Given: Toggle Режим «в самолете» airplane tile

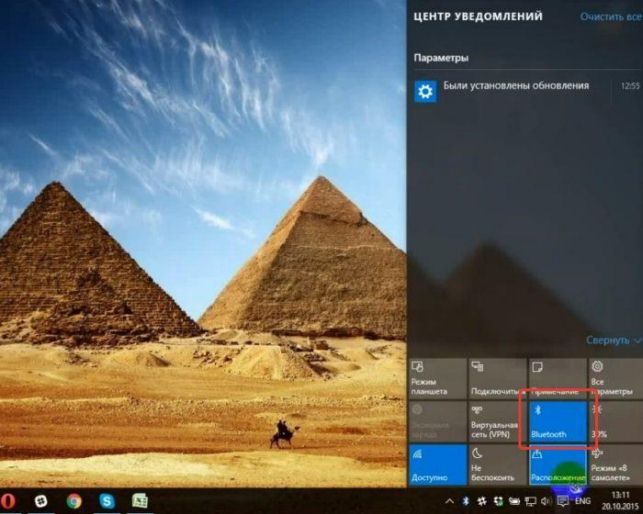Looking at the screenshot, I should click(616, 465).
